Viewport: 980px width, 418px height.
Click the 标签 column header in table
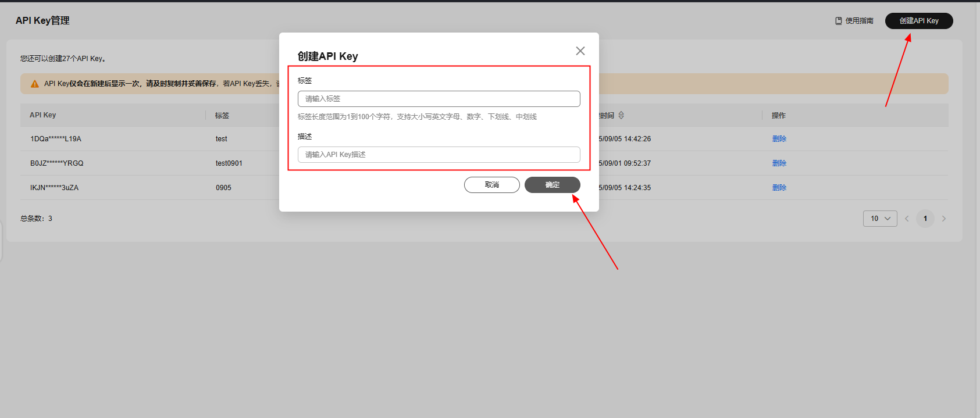(222, 115)
